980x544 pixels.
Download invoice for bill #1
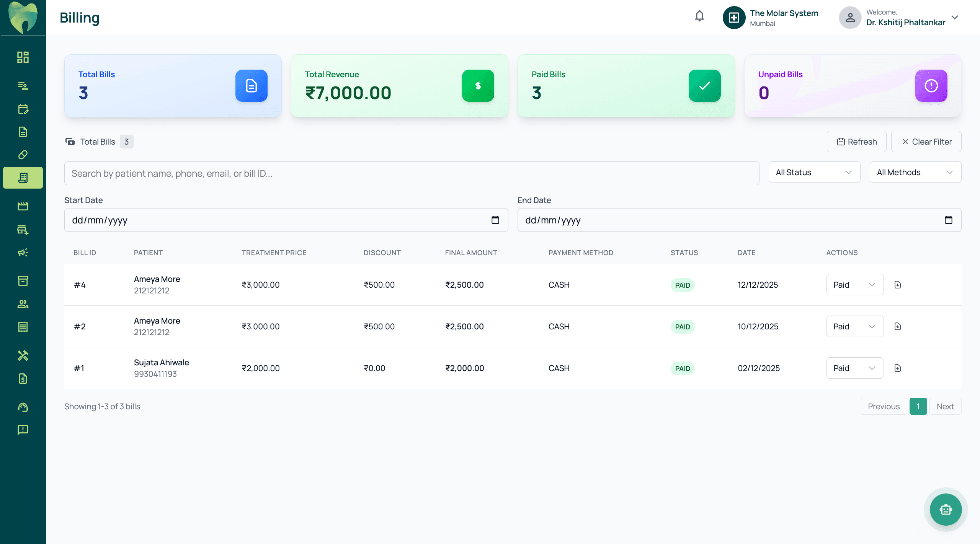coord(898,368)
